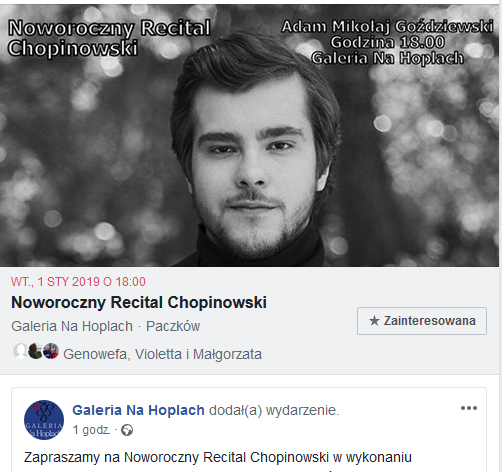502x472 pixels.
Task: Click the post text starting with Zapraszamy
Action: (x=218, y=457)
